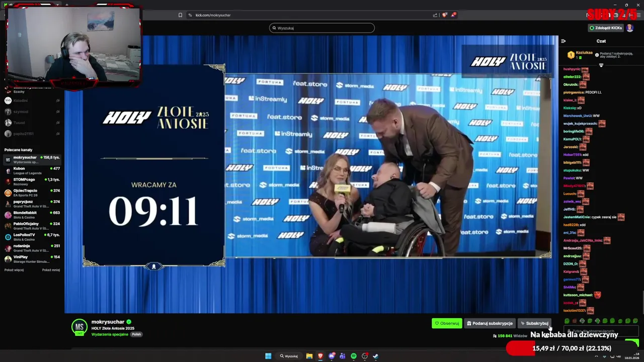The image size is (644, 362).
Task: Select mokrysuchar in recommended channels list
Action: tap(32, 159)
